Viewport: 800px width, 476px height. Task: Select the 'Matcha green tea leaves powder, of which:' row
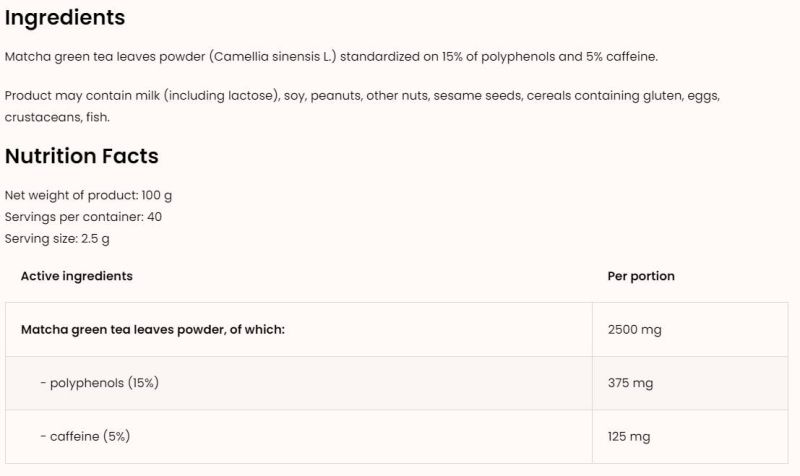[x=152, y=329]
